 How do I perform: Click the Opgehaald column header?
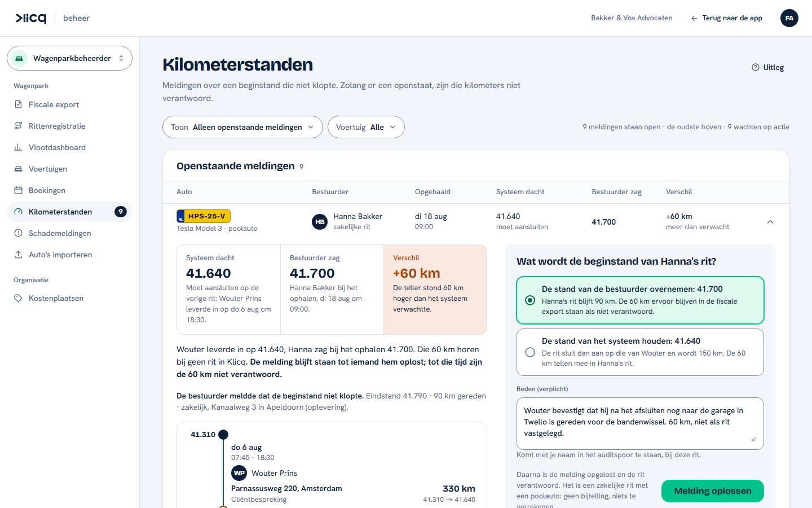tap(433, 192)
